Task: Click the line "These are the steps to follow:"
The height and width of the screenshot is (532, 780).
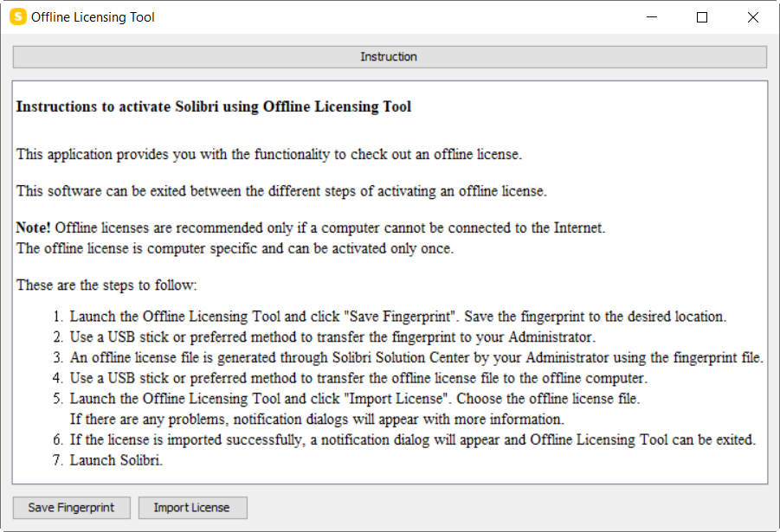Action: coord(106,285)
